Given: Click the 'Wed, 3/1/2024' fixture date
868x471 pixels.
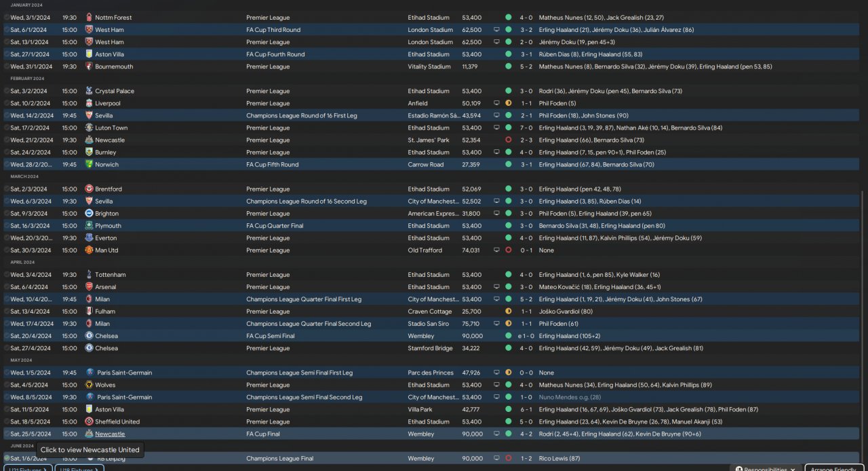Looking at the screenshot, I should [x=29, y=18].
